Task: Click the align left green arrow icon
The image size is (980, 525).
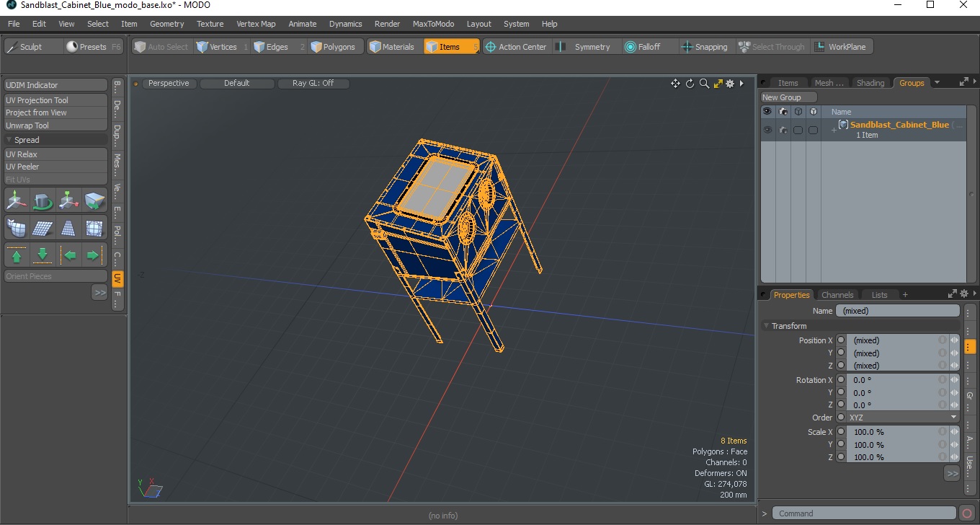Action: click(68, 255)
